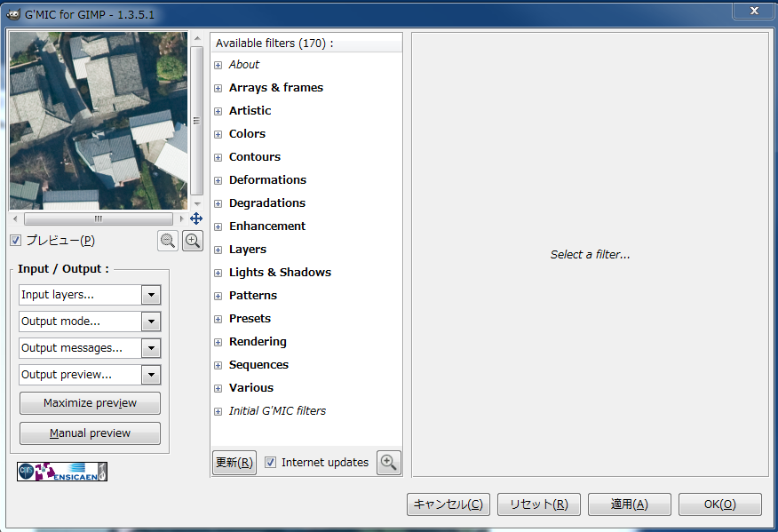Toggle the プレビュー(P) preview checkbox
This screenshot has width=778, height=532.
15,241
